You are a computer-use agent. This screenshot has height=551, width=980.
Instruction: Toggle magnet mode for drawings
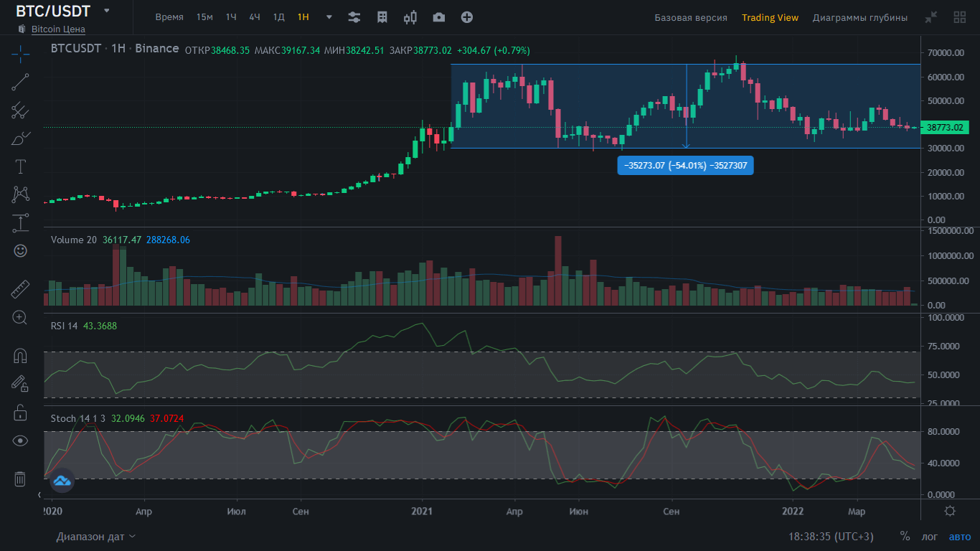click(20, 356)
